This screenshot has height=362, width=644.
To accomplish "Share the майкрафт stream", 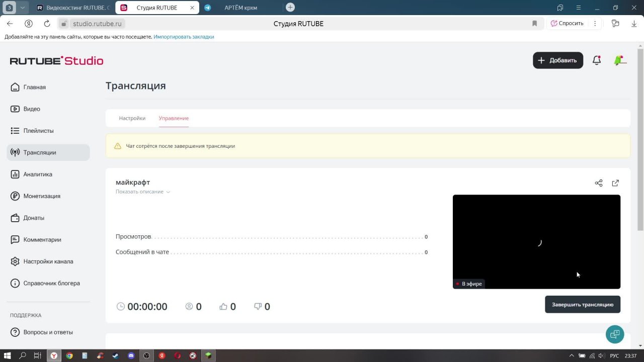I will click(599, 183).
